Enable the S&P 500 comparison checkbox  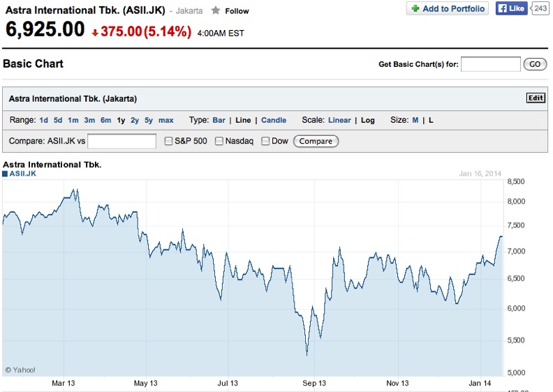(168, 141)
